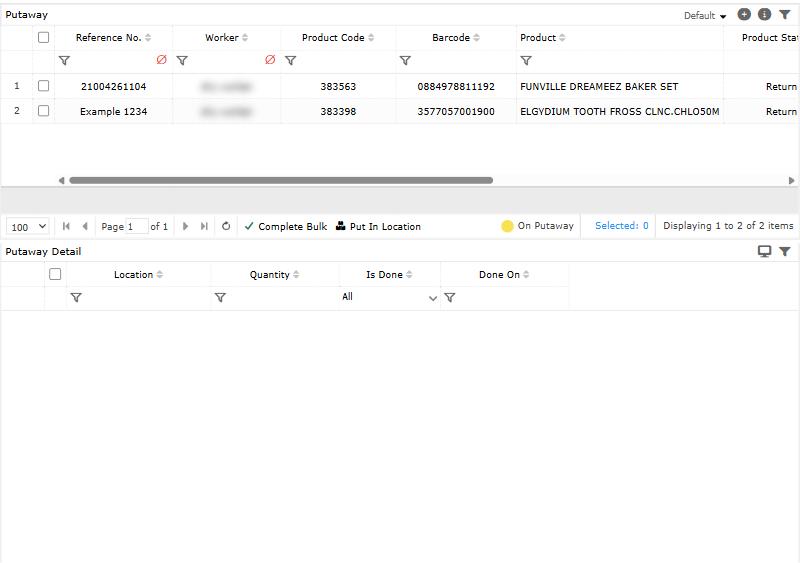This screenshot has height=563, width=800.
Task: Go to last page of Putaway grid
Action: [x=204, y=226]
